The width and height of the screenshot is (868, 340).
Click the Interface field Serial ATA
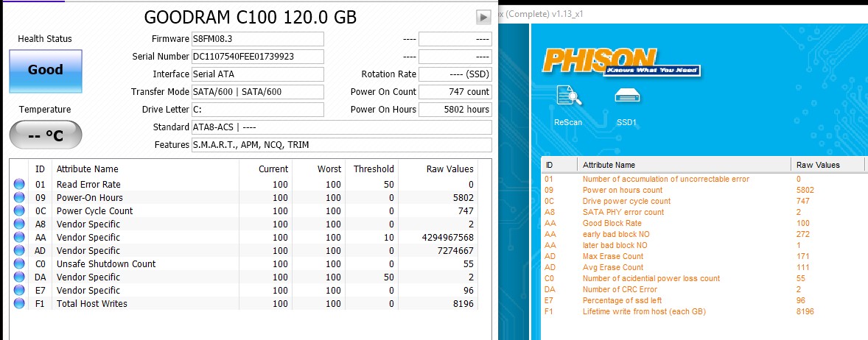(257, 74)
